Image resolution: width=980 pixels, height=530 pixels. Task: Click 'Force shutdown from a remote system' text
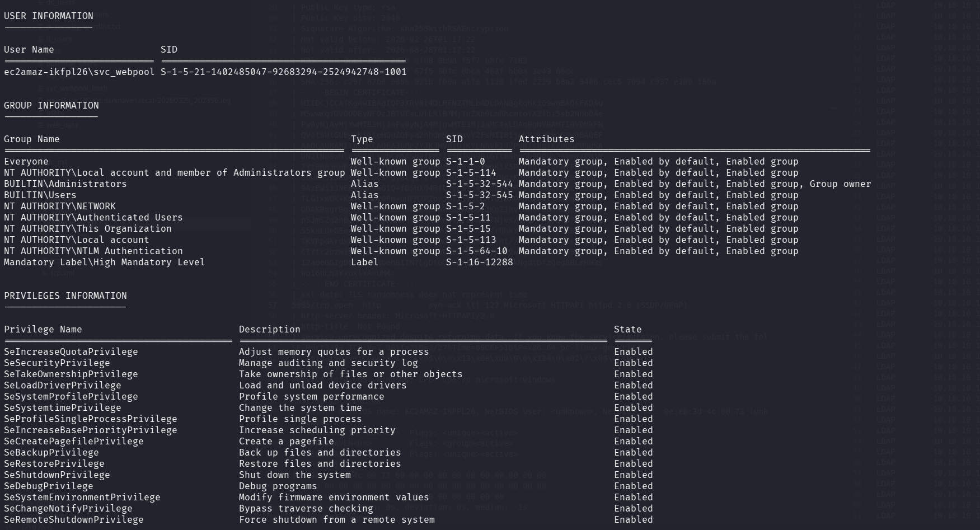click(337, 519)
